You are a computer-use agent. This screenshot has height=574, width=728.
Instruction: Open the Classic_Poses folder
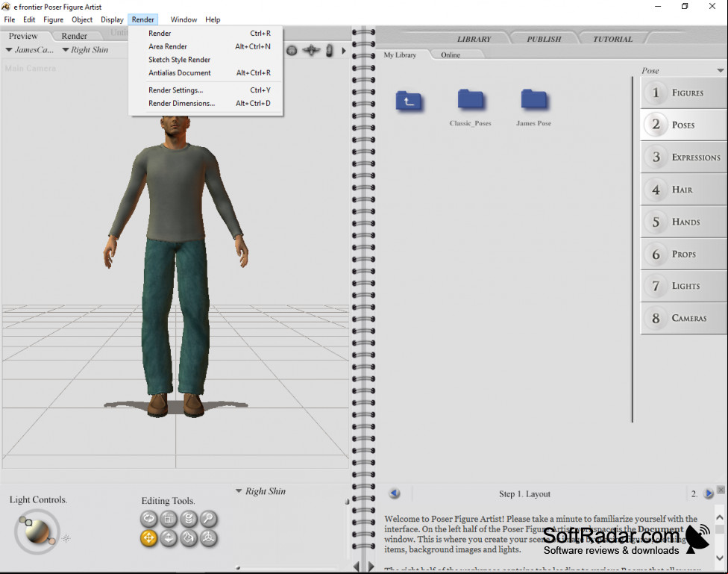[x=471, y=107]
